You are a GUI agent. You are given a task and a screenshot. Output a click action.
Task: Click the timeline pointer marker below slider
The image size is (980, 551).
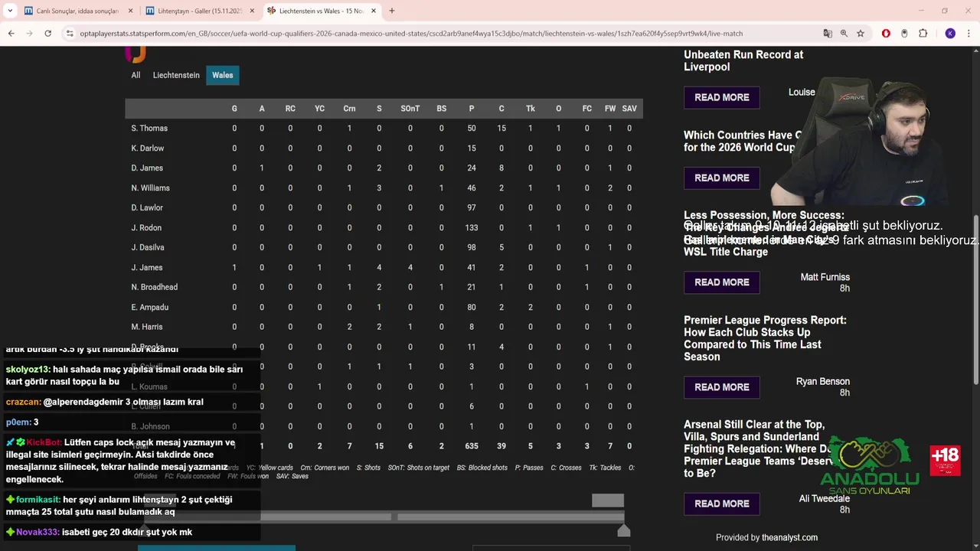(x=624, y=531)
